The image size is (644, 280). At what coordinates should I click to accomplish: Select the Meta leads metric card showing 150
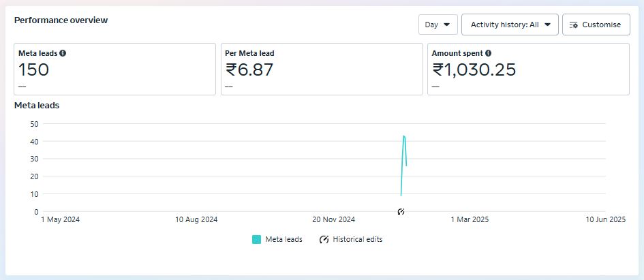point(114,69)
